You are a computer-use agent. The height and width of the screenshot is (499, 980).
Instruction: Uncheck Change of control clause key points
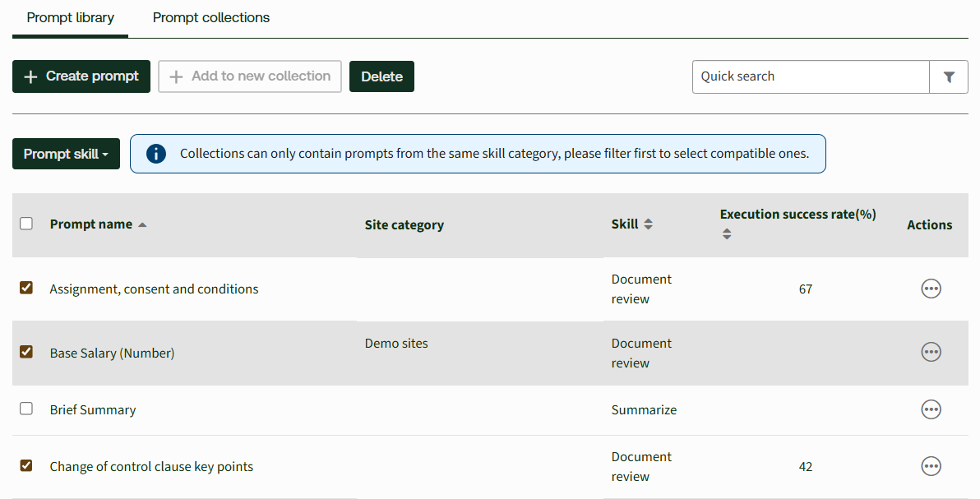(x=26, y=465)
